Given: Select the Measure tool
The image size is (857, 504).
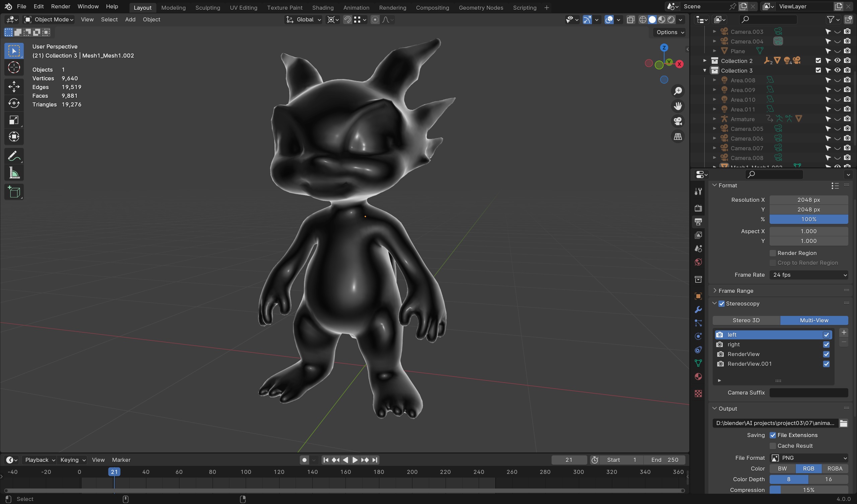Looking at the screenshot, I should [x=14, y=173].
